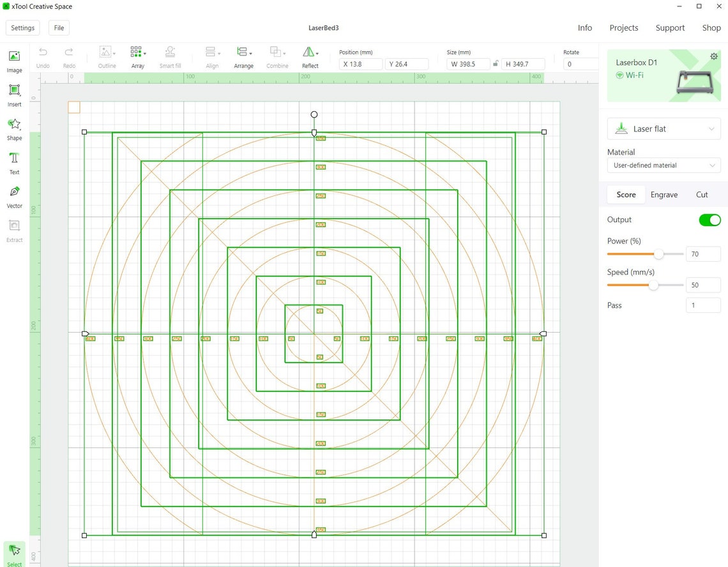Switch to the Cut tab
Viewport: 728px width, 567px height.
coord(702,194)
